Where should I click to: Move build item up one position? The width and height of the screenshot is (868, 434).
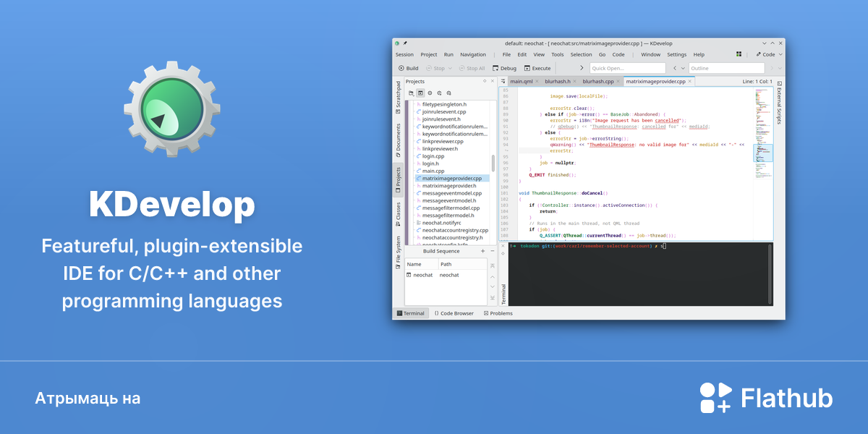click(493, 276)
